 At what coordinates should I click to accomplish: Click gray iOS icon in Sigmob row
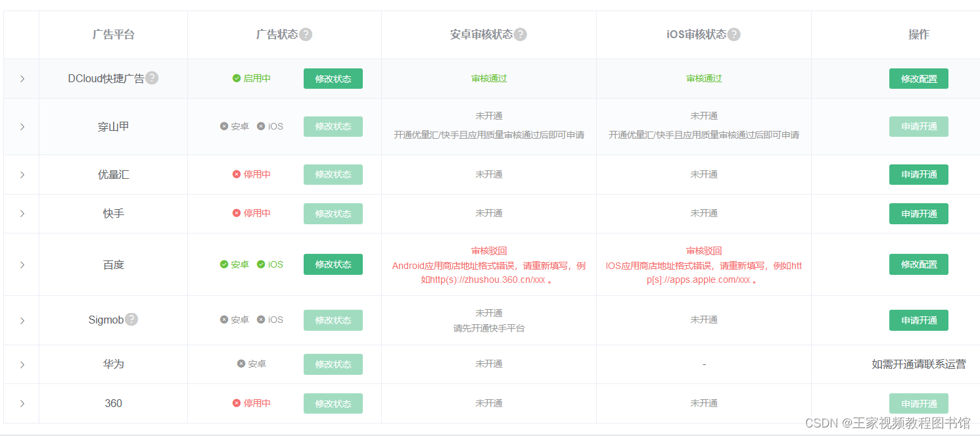(261, 320)
